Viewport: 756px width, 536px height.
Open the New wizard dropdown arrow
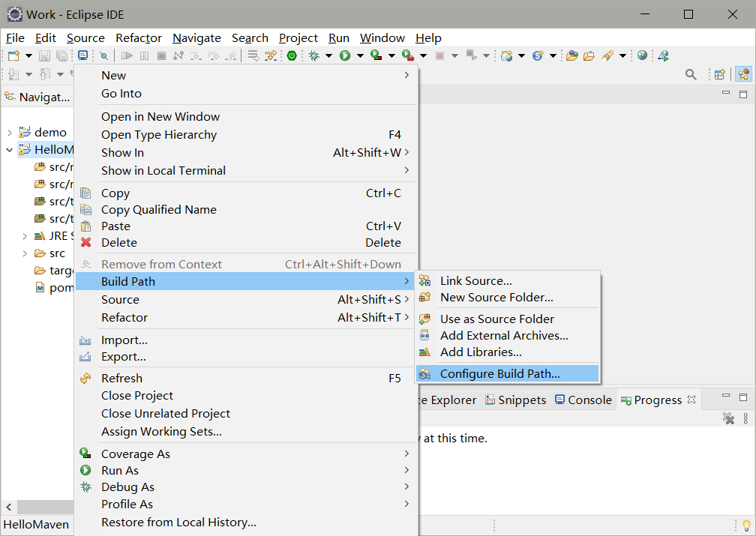coord(29,56)
